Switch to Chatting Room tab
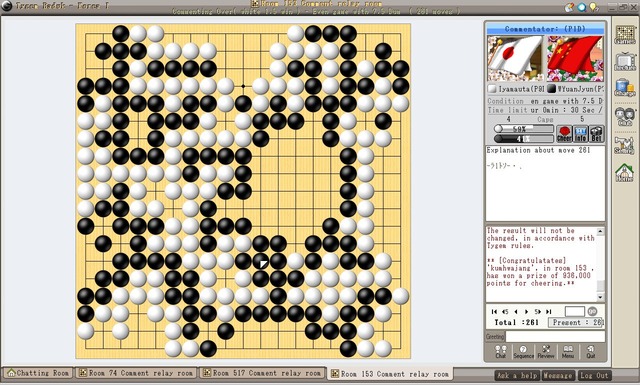This screenshot has height=385, width=640. (x=38, y=373)
